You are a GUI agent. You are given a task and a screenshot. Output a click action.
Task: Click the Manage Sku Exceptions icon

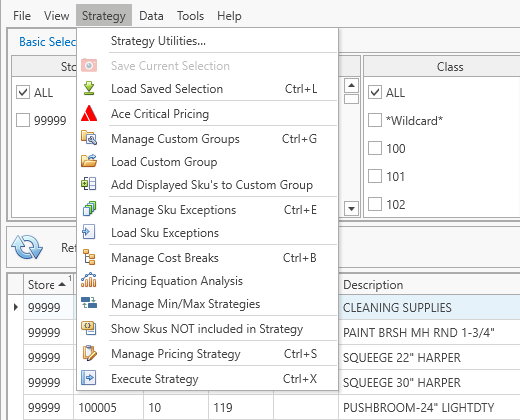click(89, 209)
